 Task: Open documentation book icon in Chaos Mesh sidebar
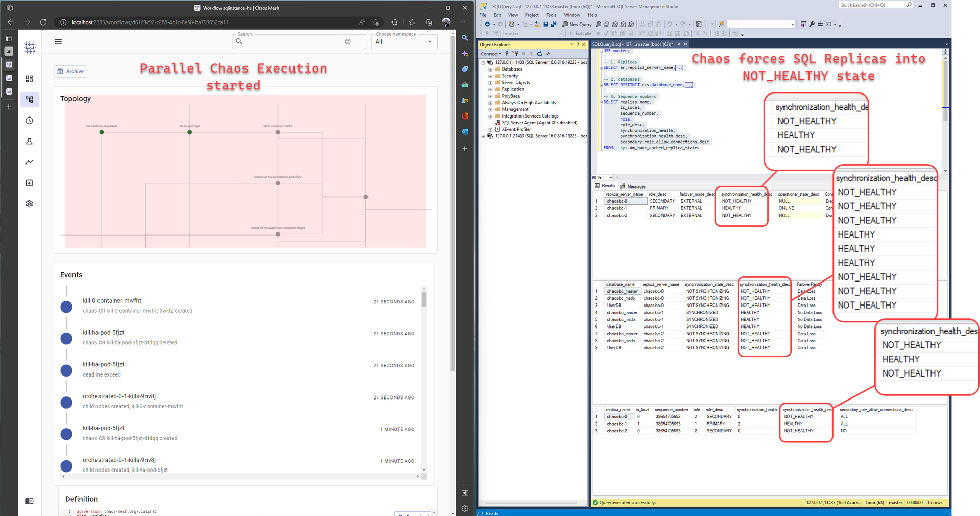click(x=29, y=501)
